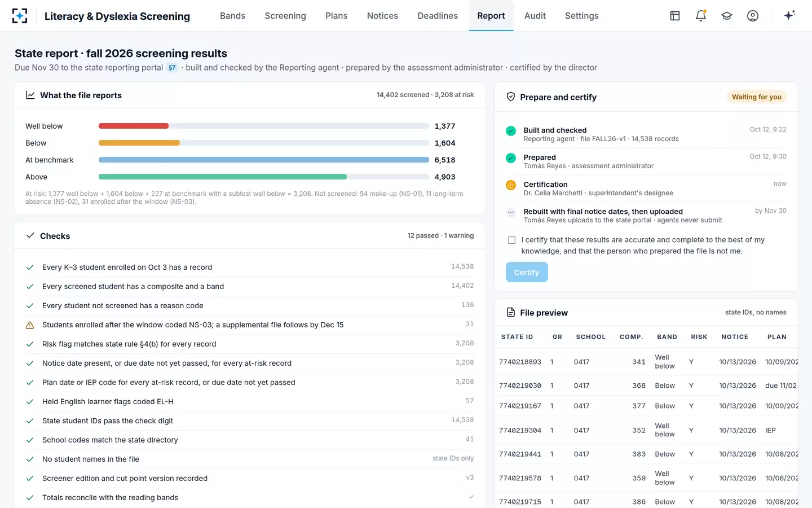This screenshot has height=508, width=812.
Task: Tick the certification accuracy checkbox
Action: pyautogui.click(x=511, y=240)
